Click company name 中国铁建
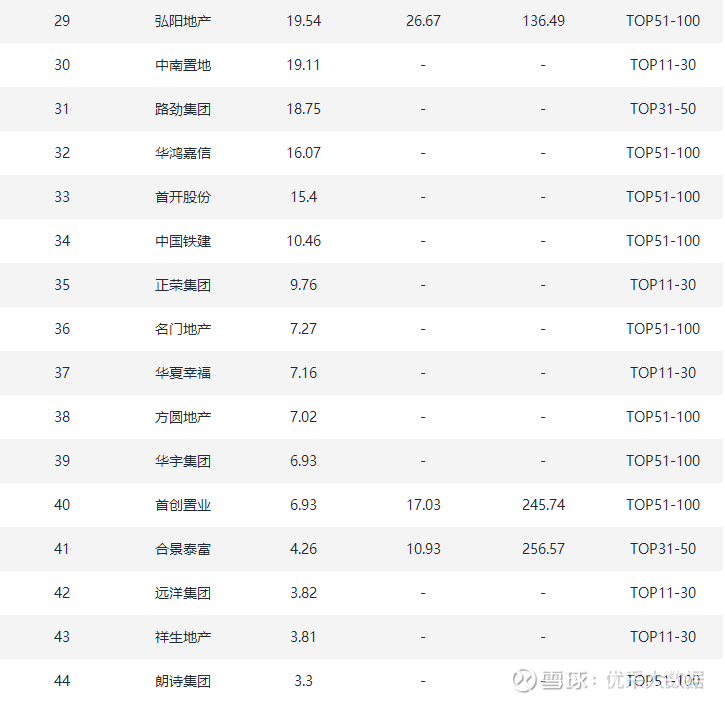 tap(183, 241)
